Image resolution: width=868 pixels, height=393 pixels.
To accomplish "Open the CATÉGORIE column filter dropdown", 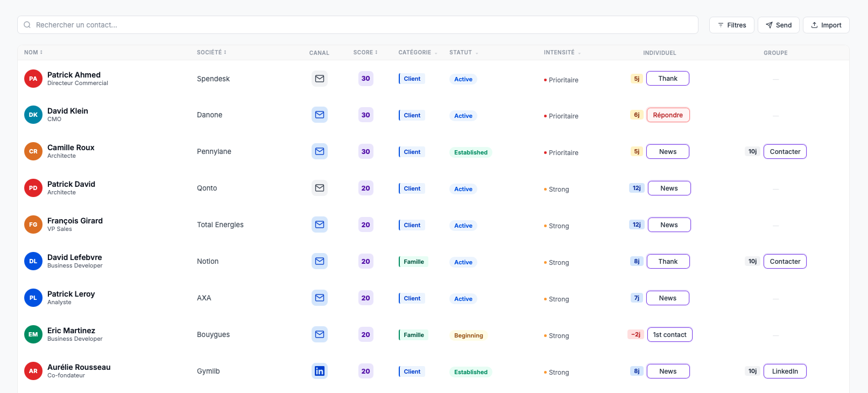I will pos(418,53).
